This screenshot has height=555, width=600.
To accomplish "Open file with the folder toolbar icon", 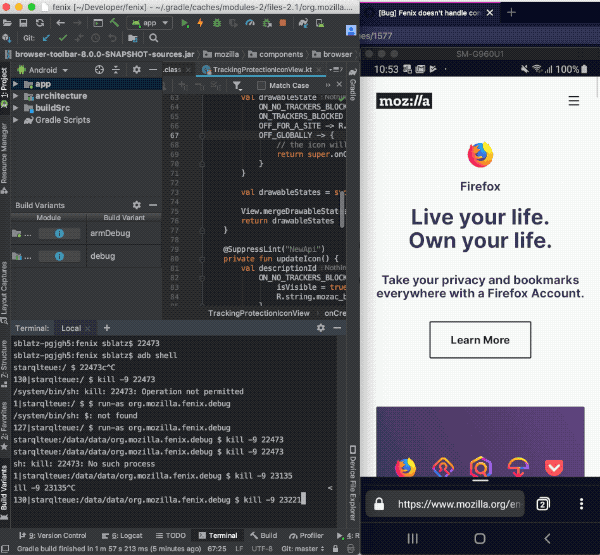I will click(7, 23).
